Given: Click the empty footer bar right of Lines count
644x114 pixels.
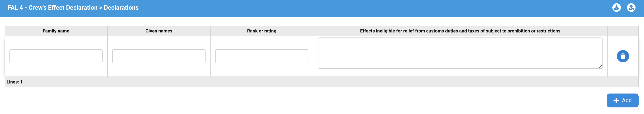Looking at the screenshot, I should coord(325,82).
